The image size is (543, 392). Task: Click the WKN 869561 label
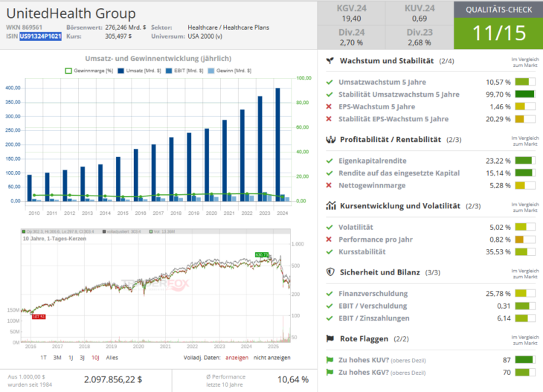[24, 28]
